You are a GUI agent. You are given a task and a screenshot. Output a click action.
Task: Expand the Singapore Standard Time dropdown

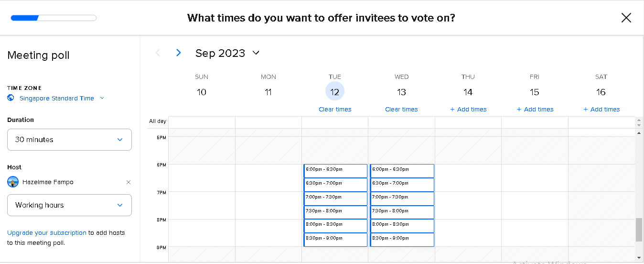62,99
